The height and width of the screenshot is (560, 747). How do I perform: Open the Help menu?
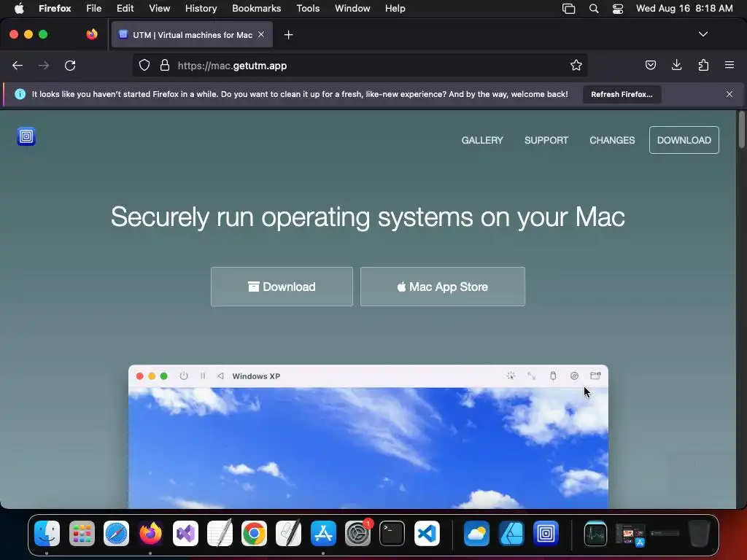click(x=395, y=9)
